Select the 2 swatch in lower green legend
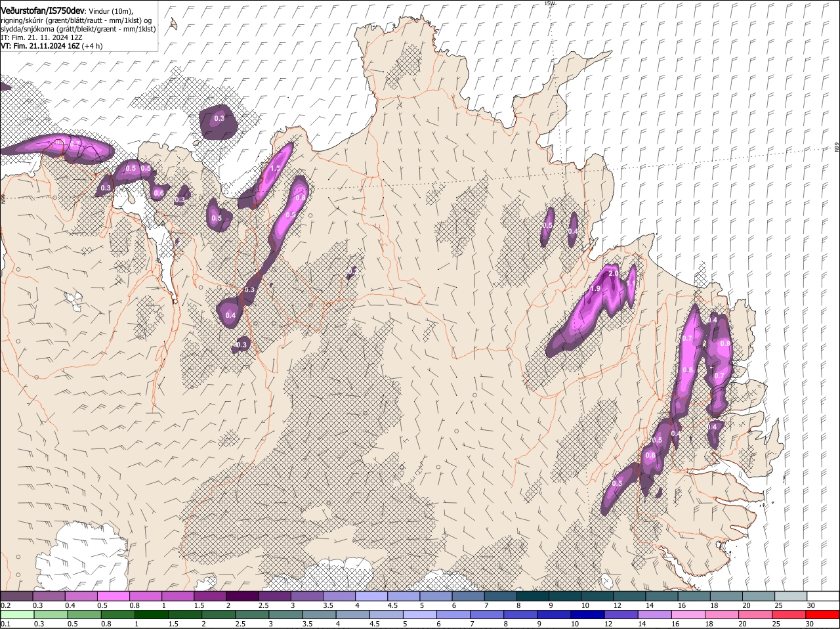 (x=219, y=615)
